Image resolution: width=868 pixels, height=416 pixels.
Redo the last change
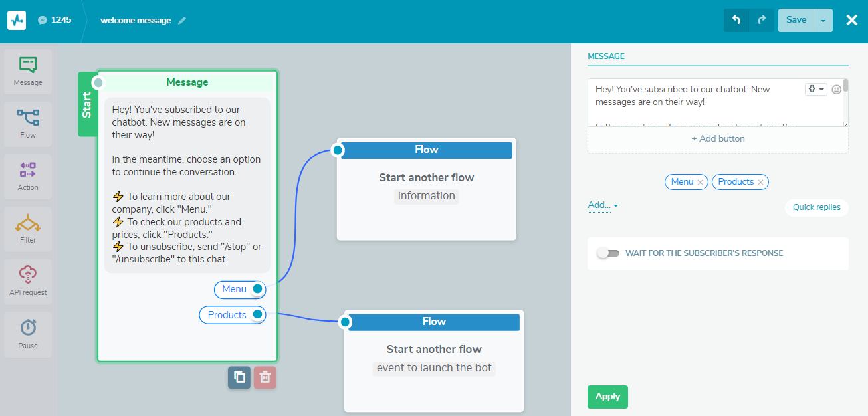762,20
